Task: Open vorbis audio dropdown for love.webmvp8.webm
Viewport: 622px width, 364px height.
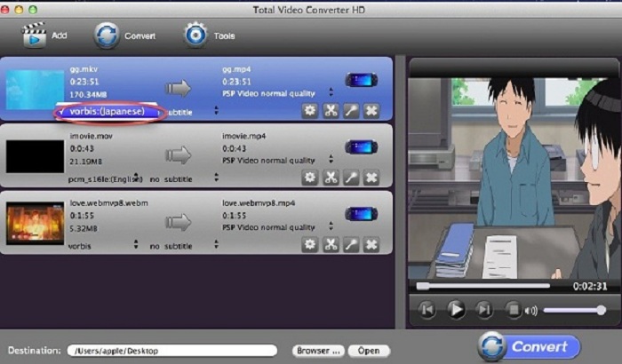Action: [x=136, y=244]
